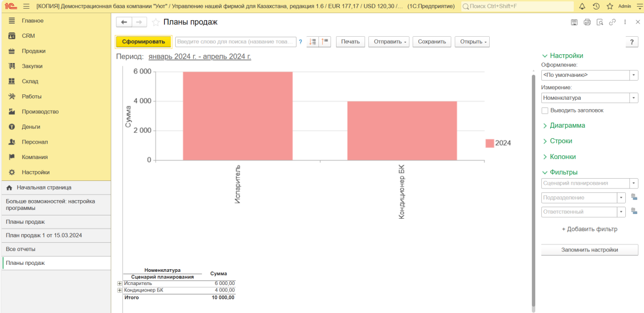The height and width of the screenshot is (313, 644).
Task: Enable the Выводить заголовок checkbox
Action: [x=545, y=110]
